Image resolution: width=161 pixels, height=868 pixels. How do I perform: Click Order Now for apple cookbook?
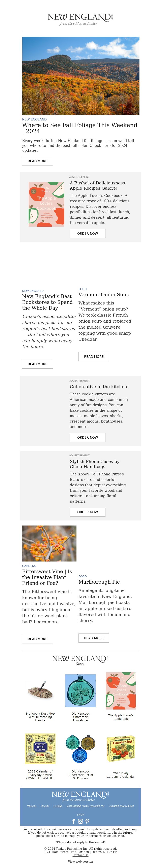[x=87, y=233]
